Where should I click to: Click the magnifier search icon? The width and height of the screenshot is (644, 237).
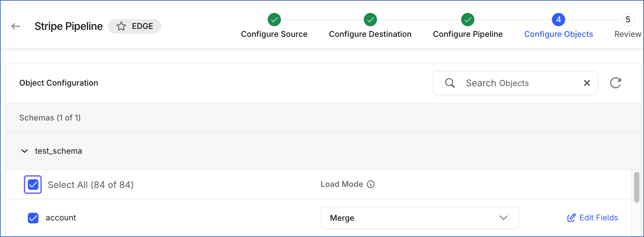[450, 83]
